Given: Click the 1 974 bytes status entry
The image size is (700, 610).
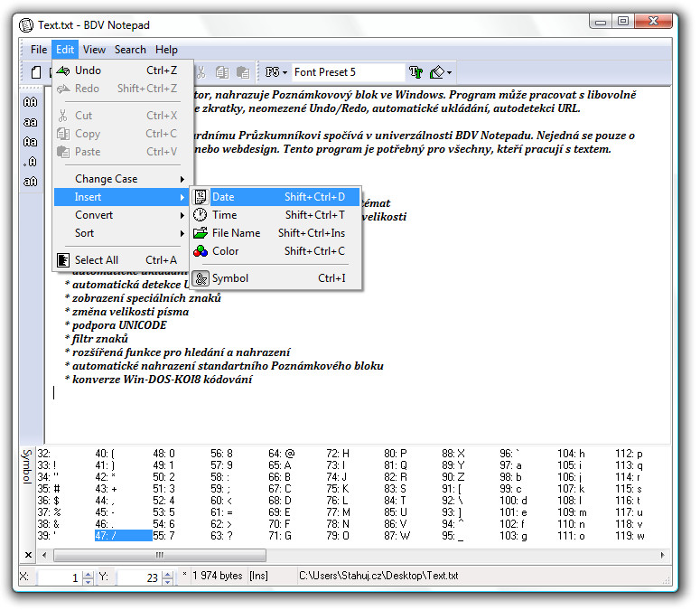Looking at the screenshot, I should tap(218, 576).
